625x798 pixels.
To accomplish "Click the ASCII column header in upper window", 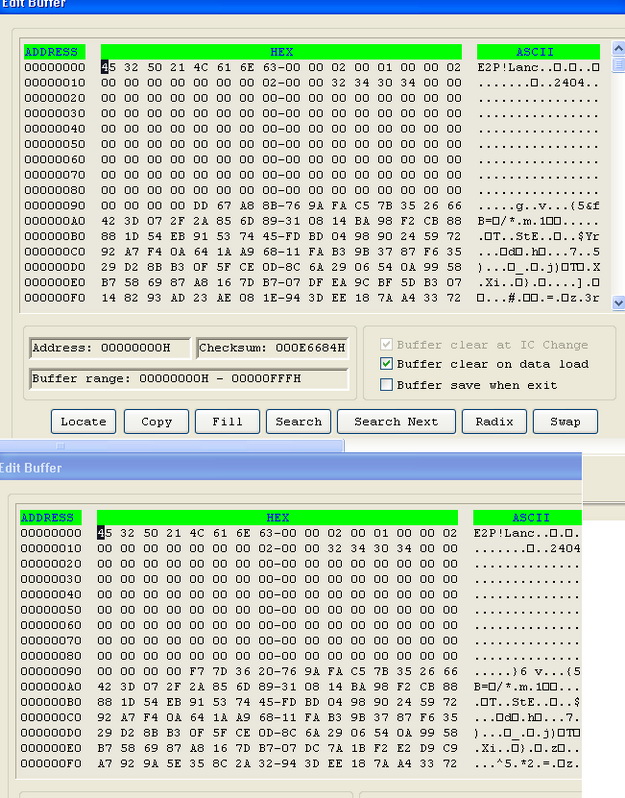I will click(537, 51).
